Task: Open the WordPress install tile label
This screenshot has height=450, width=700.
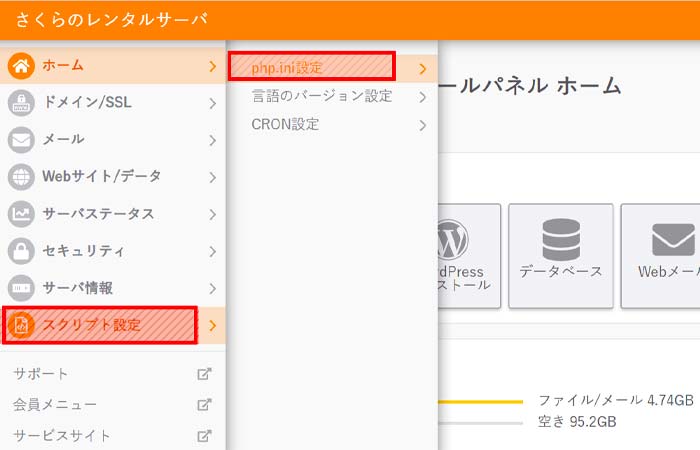Action: point(464,278)
